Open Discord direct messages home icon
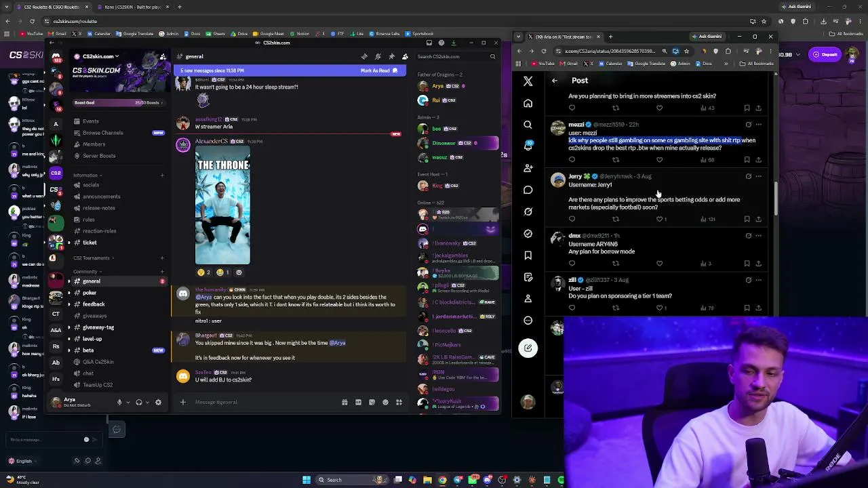868x488 pixels. [56, 57]
